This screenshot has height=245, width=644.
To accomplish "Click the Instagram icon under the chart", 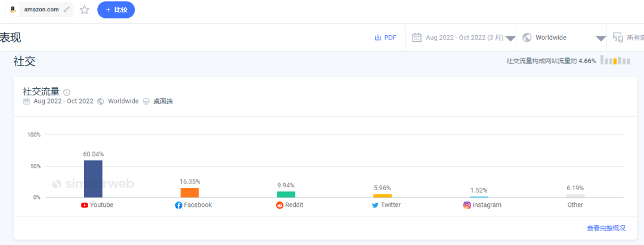I will [x=467, y=205].
